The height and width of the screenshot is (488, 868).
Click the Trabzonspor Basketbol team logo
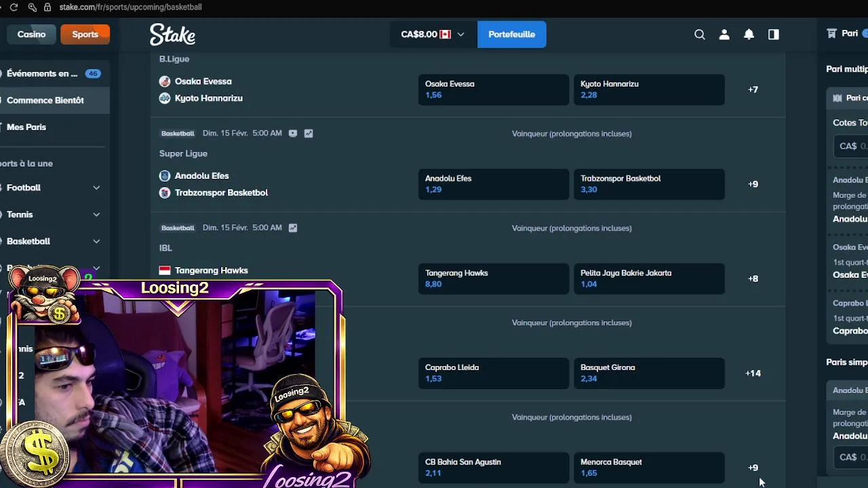tap(165, 192)
